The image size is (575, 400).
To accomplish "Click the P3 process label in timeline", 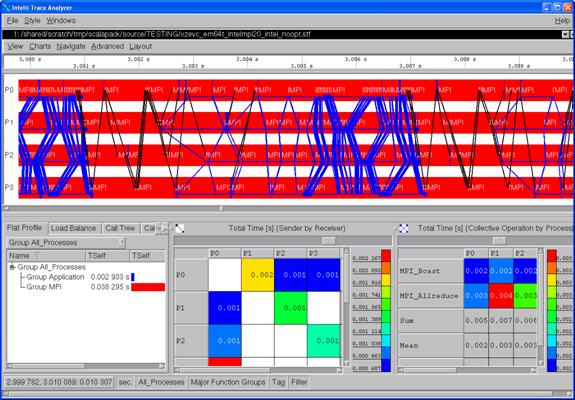I will pyautogui.click(x=9, y=187).
